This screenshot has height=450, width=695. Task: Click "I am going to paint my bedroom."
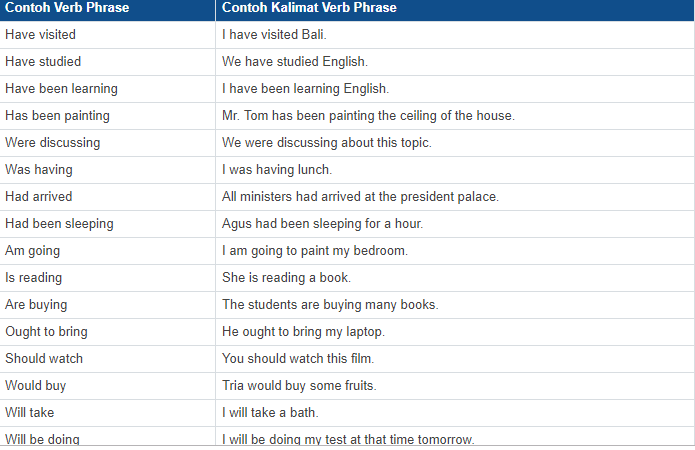pyautogui.click(x=315, y=250)
